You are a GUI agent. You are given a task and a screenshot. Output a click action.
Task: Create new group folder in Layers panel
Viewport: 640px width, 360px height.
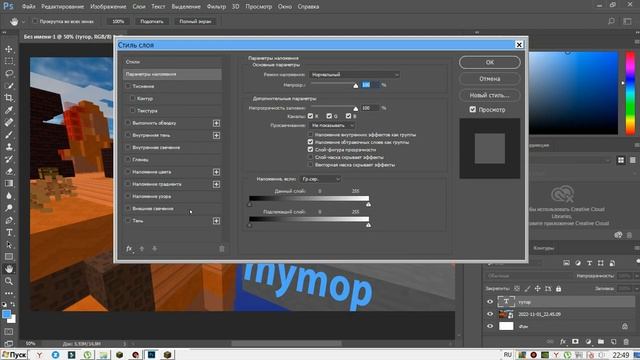point(601,341)
